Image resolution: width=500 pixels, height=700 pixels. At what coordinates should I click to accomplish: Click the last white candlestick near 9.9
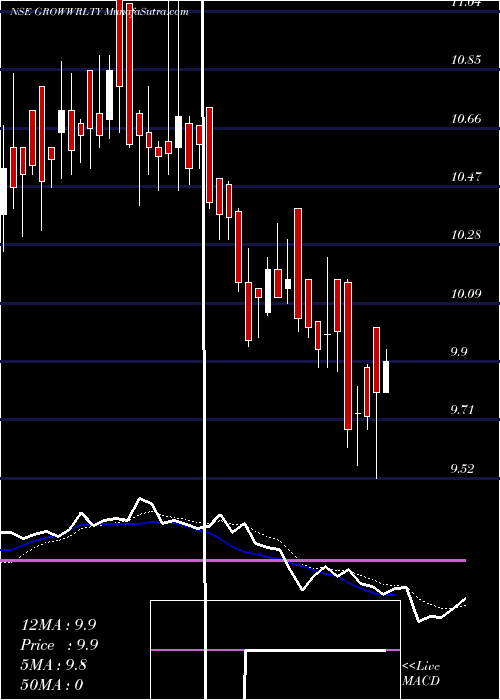pyautogui.click(x=386, y=377)
